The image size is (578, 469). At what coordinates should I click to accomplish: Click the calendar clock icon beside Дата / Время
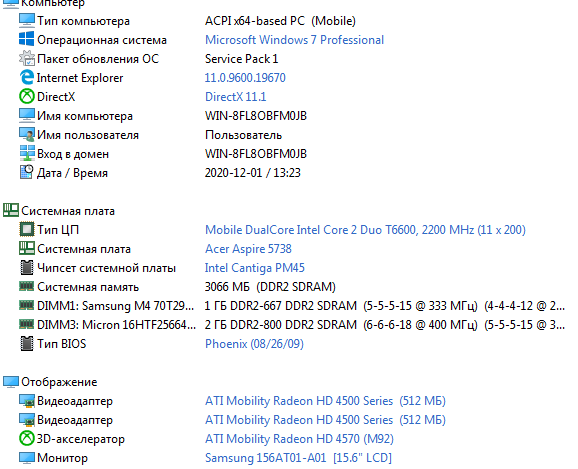click(x=27, y=173)
